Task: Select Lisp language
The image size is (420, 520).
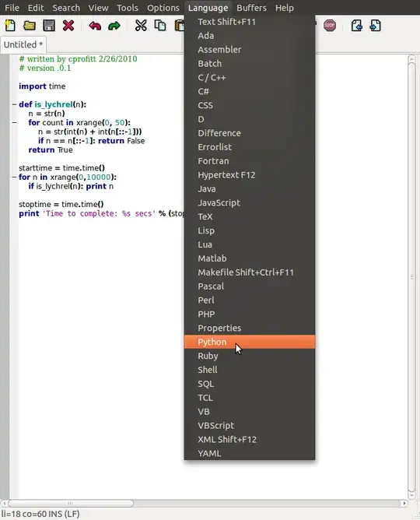Action: 250,231
